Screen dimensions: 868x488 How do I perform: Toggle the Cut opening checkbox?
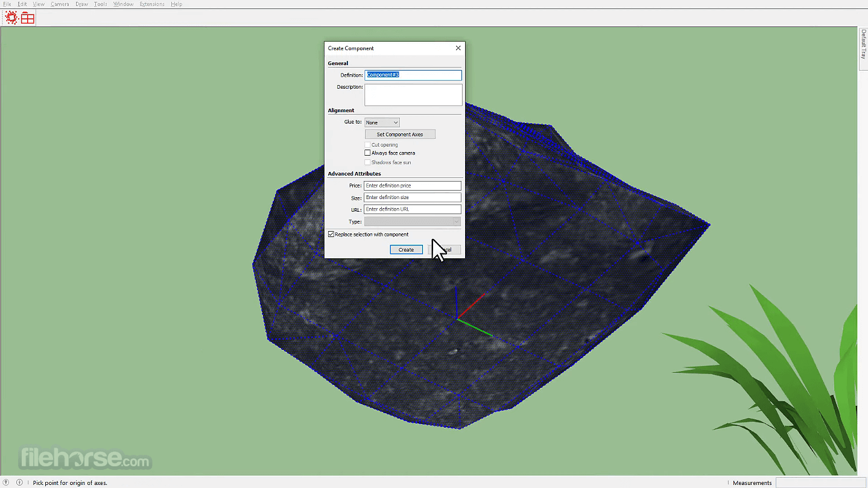coord(367,145)
